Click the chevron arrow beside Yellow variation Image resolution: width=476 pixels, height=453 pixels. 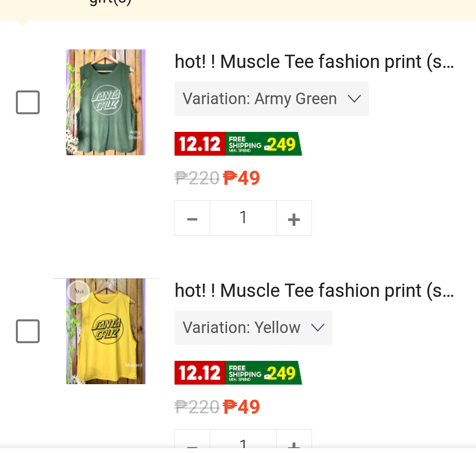pyautogui.click(x=318, y=328)
